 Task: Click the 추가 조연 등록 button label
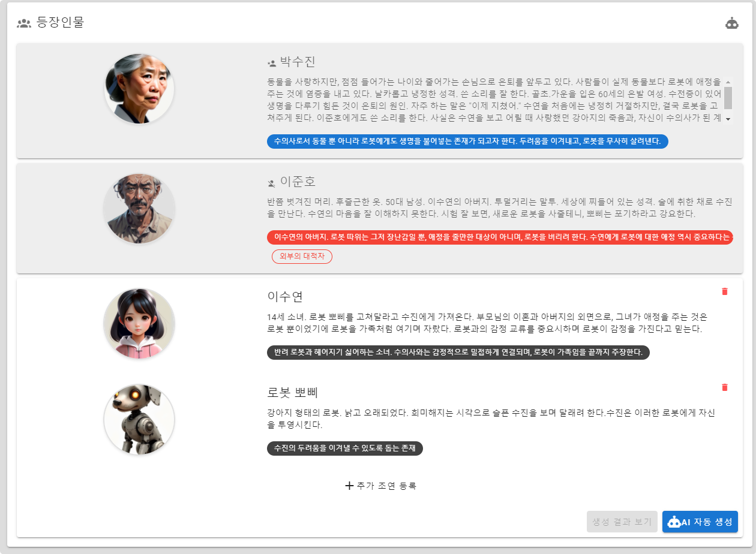pos(386,486)
